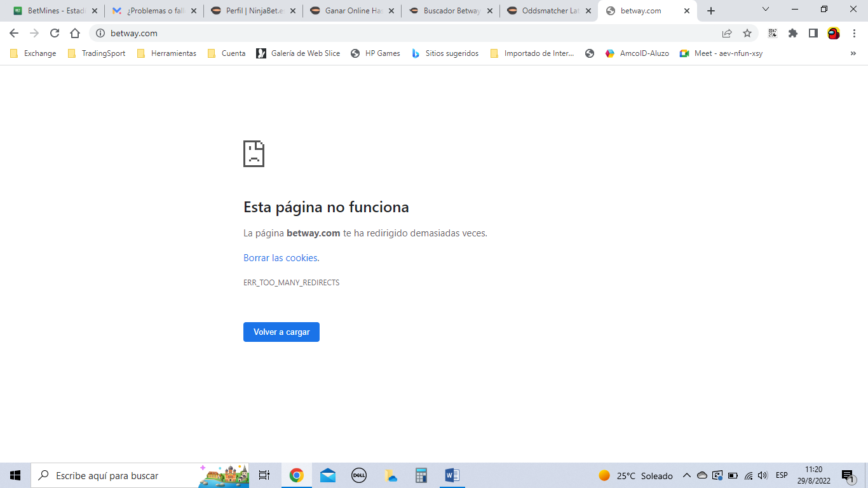The image size is (868, 488).
Task: Close the Oddsmatcher tab
Action: pos(588,11)
